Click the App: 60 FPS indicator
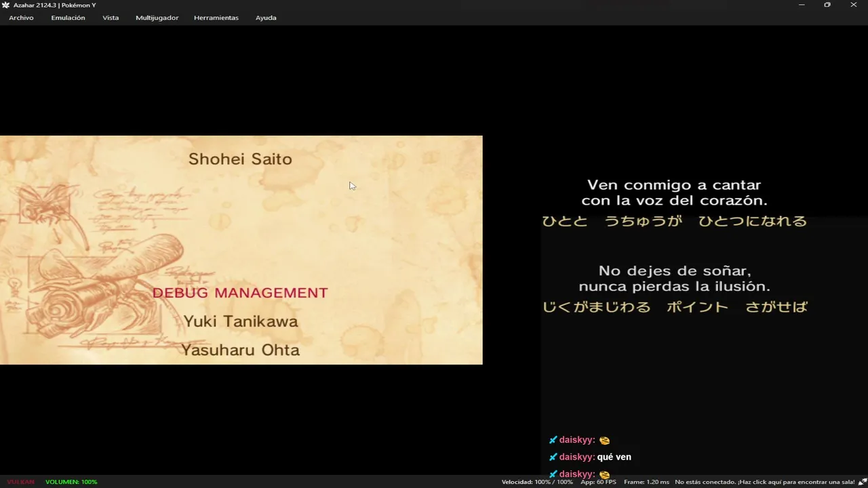The width and height of the screenshot is (868, 488). pyautogui.click(x=598, y=482)
